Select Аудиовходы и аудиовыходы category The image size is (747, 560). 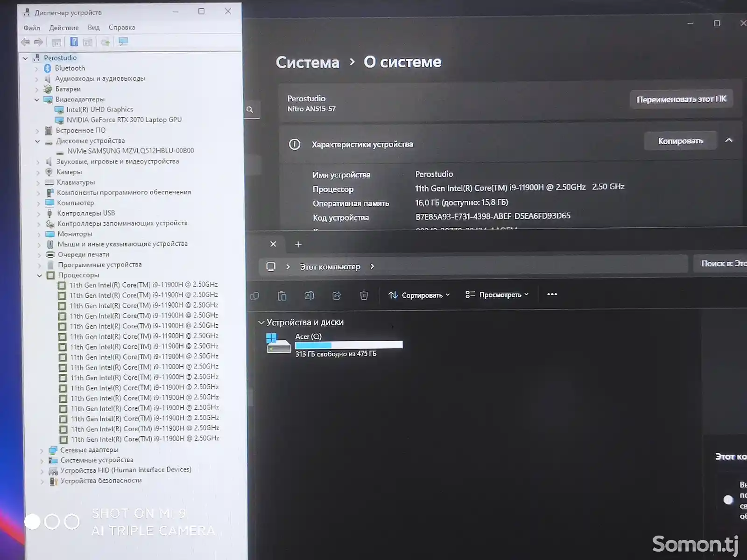point(100,78)
